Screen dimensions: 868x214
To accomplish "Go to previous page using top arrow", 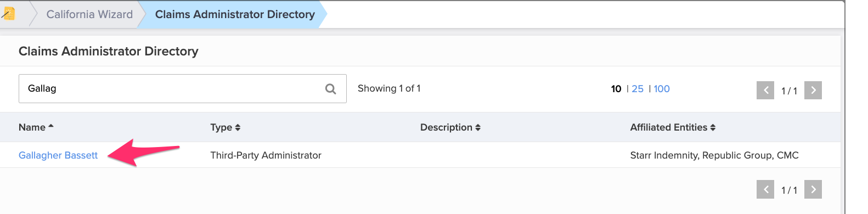I will [765, 91].
